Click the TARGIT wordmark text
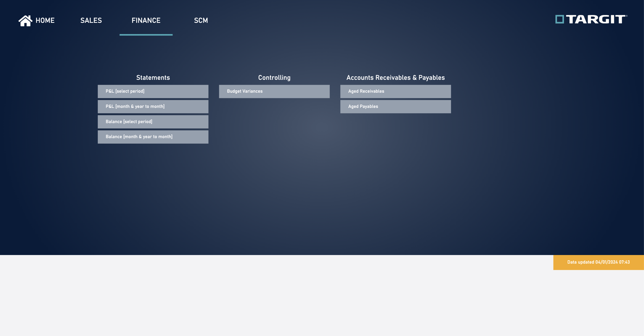Viewport: 644px width, 336px height. pyautogui.click(x=596, y=19)
